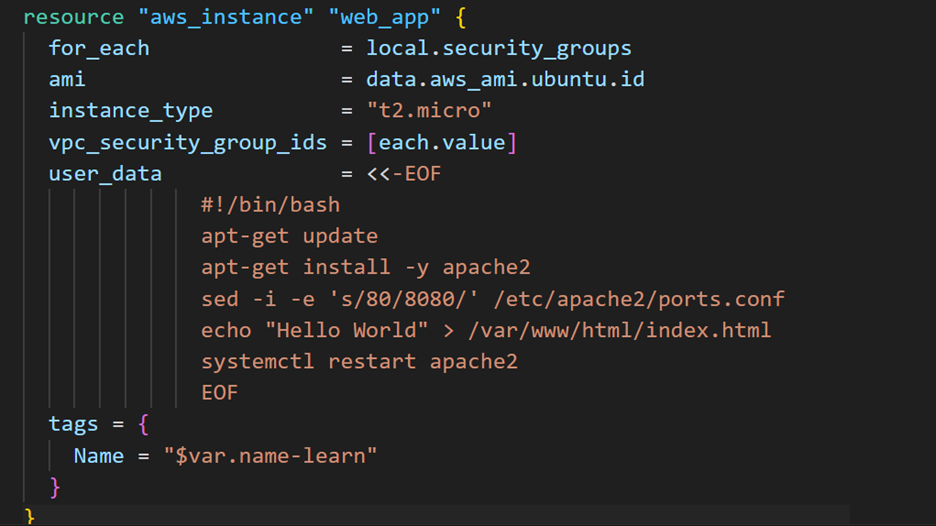This screenshot has height=526, width=936.
Task: Click data.aws_ami.ubuntu.id reference
Action: pos(505,79)
